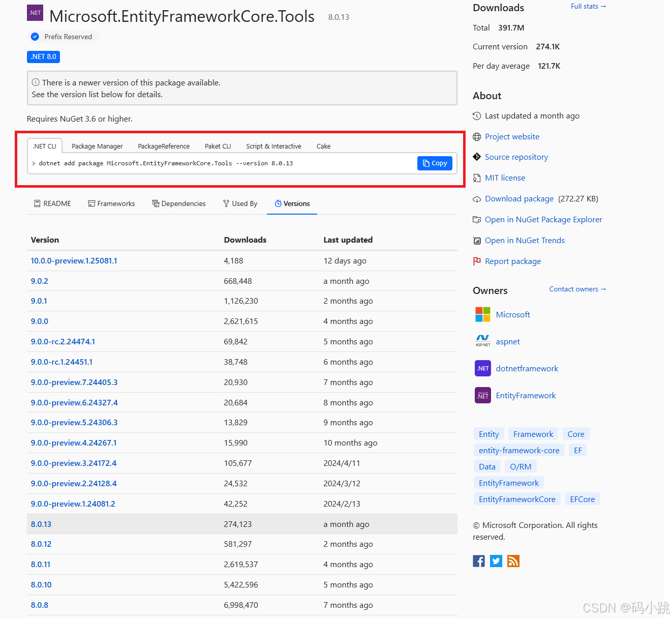Screen dimensions: 672x619
Task: Click the aspnet owner avatar
Action: (x=482, y=341)
